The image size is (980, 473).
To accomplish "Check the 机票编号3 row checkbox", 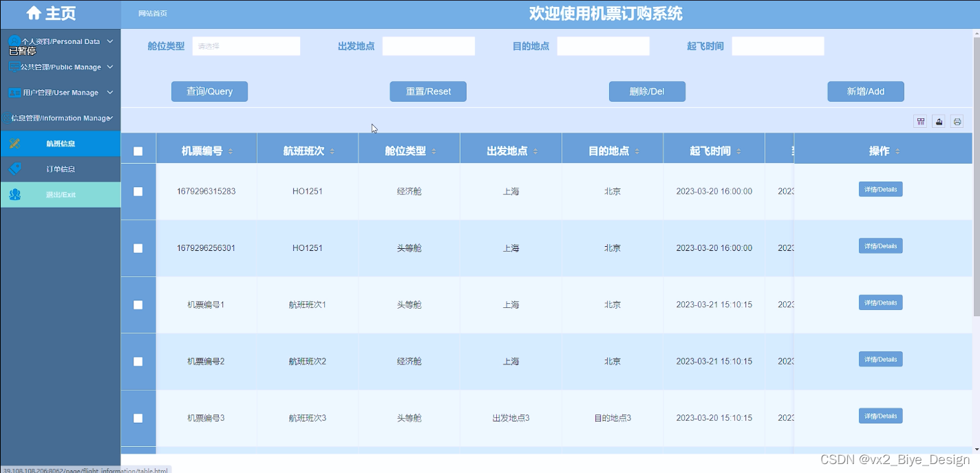I will [138, 418].
